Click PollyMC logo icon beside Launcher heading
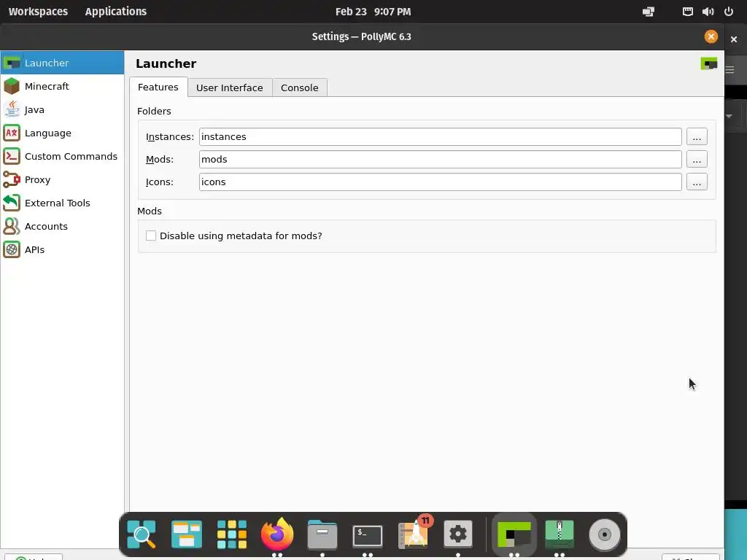 coord(709,63)
